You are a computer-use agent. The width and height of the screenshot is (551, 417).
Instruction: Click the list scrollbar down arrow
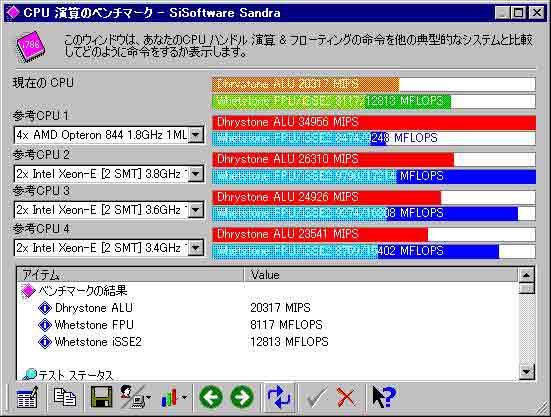[526, 372]
